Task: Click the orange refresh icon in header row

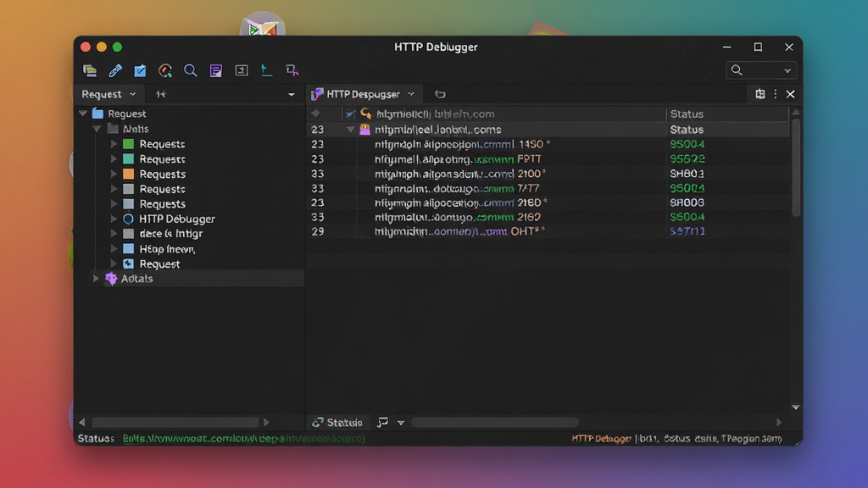Action: tap(366, 114)
